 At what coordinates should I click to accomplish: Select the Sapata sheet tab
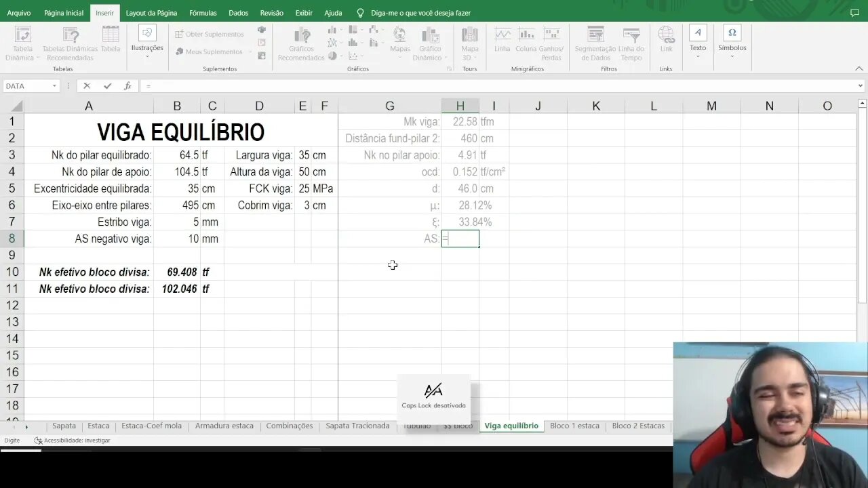click(64, 426)
